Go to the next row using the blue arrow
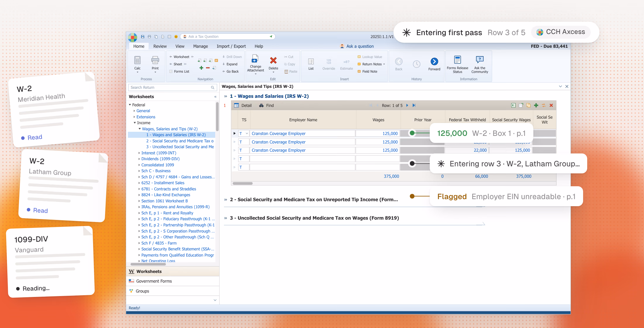Screen dimensions: 644x328 click(x=407, y=105)
